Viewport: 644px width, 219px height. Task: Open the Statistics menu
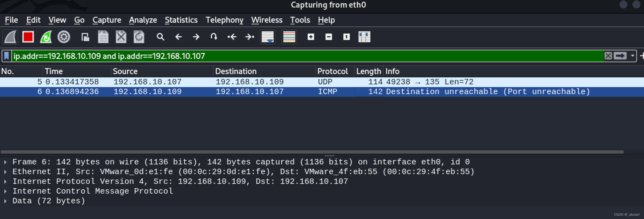coord(181,20)
